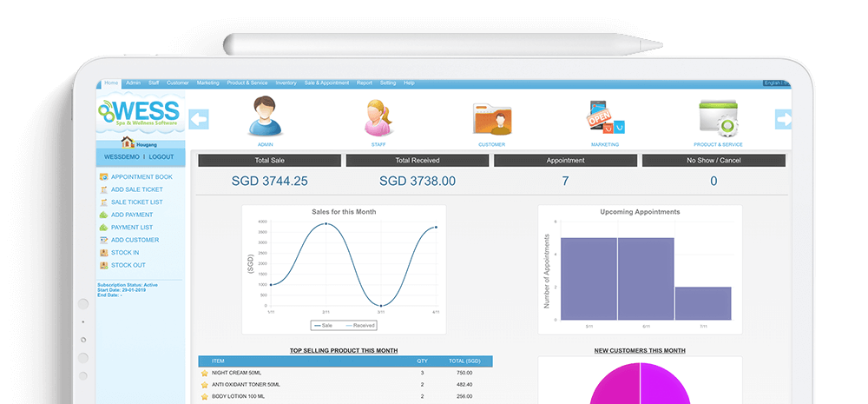Click the 7/11 bar in Upcoming Appointments

pos(703,303)
